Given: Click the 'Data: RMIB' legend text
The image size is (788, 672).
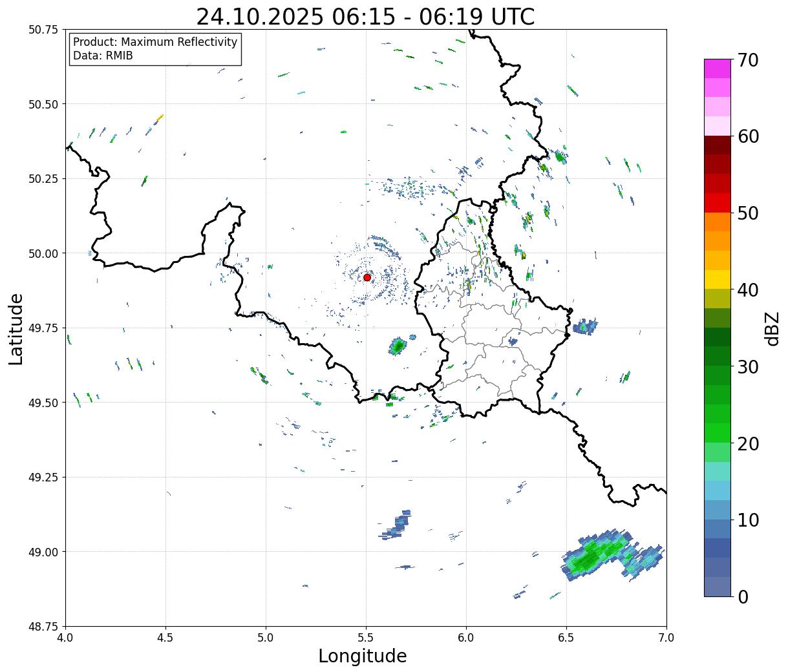Looking at the screenshot, I should pos(103,56).
